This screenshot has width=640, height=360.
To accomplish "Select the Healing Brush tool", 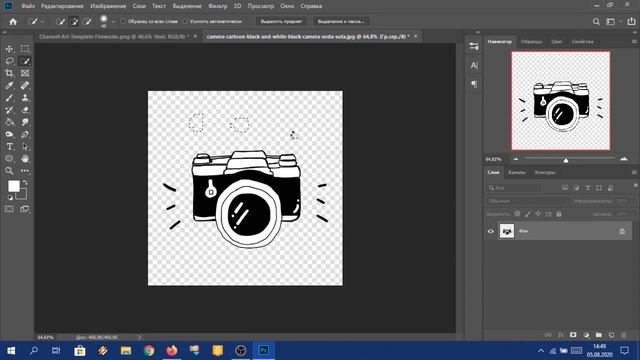I will tap(25, 86).
